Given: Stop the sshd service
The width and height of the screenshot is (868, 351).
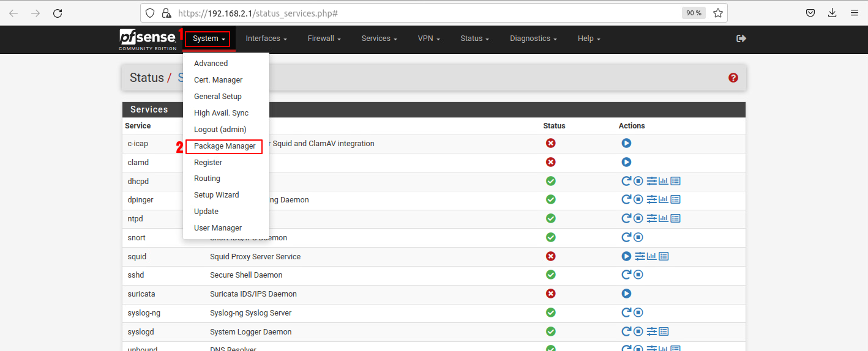Looking at the screenshot, I should pyautogui.click(x=638, y=275).
